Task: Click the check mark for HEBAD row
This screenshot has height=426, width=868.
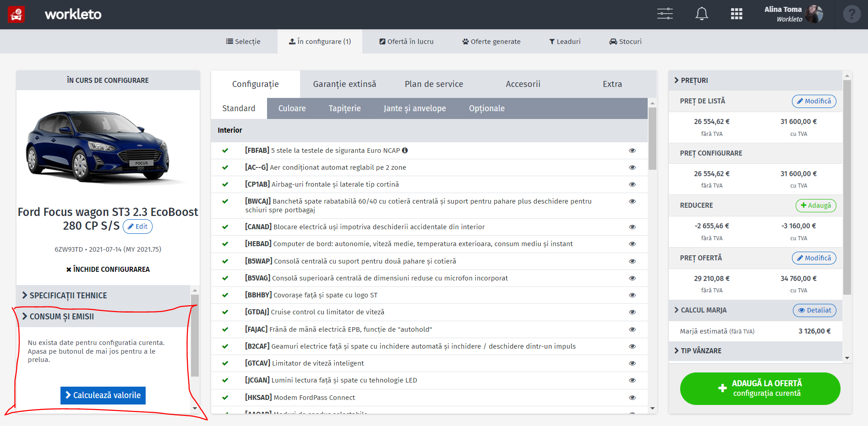Action: (x=225, y=243)
